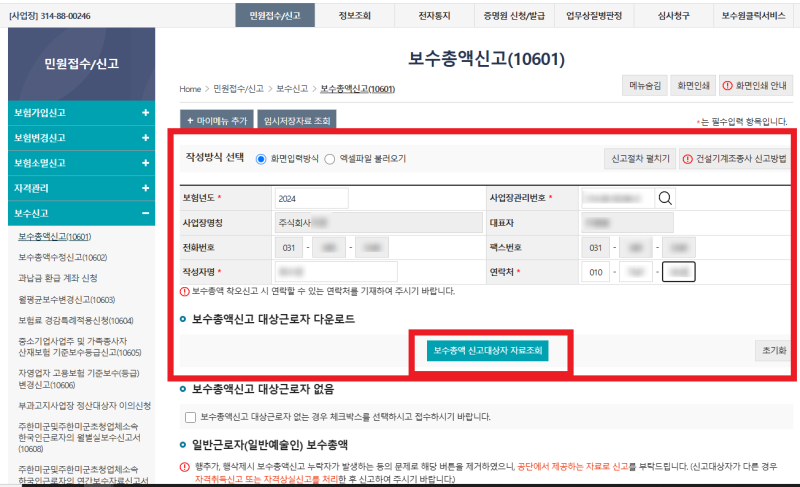Click the 작성자명 input field
This screenshot has height=487, width=800.
pyautogui.click(x=336, y=272)
